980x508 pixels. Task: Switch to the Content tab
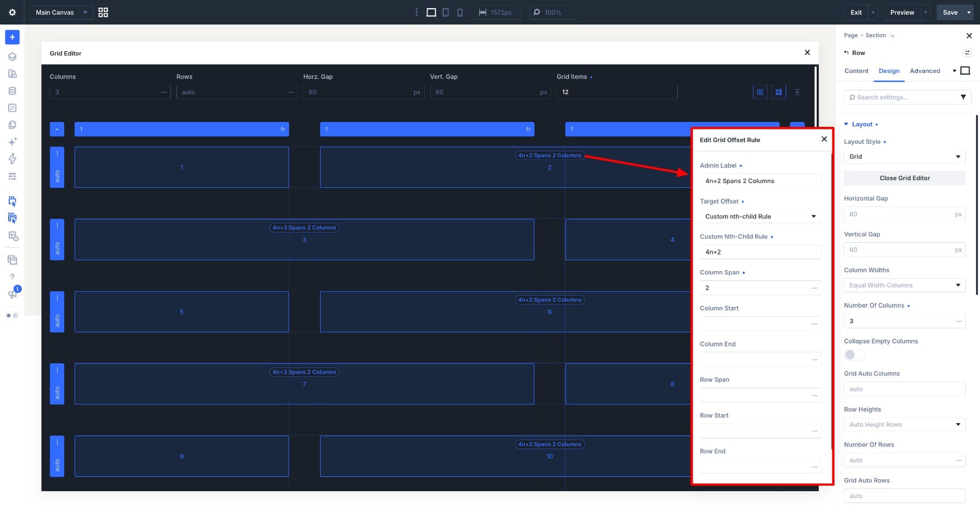(856, 71)
